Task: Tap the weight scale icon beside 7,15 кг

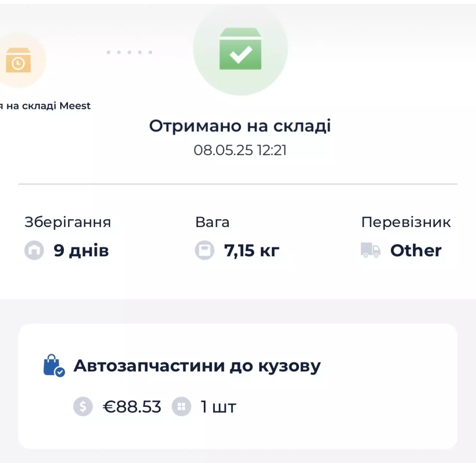Action: [205, 250]
